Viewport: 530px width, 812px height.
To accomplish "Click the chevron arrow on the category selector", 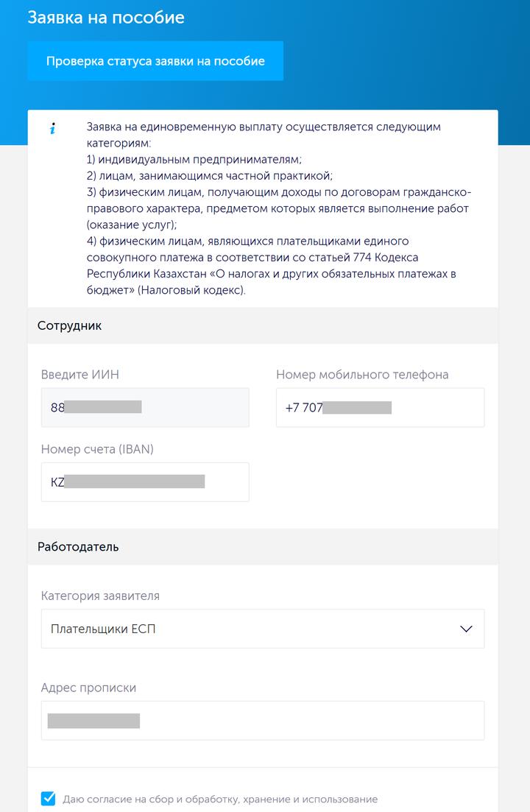I will [x=464, y=628].
